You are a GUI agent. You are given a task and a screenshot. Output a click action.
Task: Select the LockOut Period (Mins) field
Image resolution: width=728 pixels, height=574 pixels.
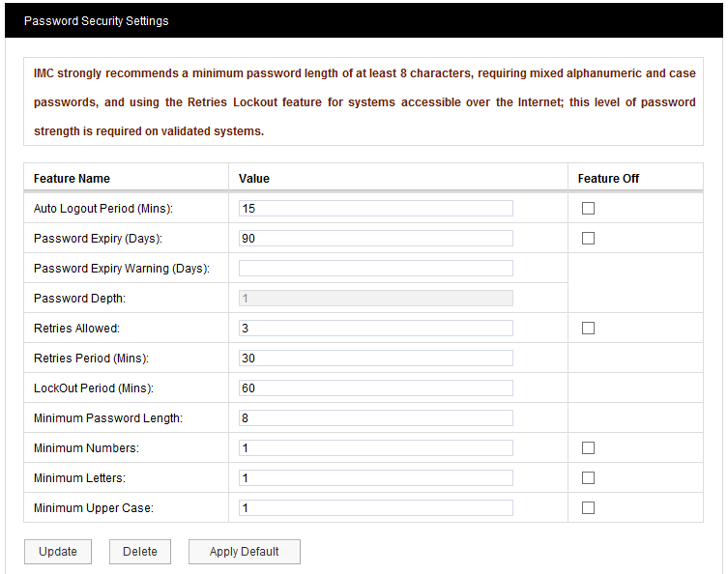pyautogui.click(x=375, y=388)
